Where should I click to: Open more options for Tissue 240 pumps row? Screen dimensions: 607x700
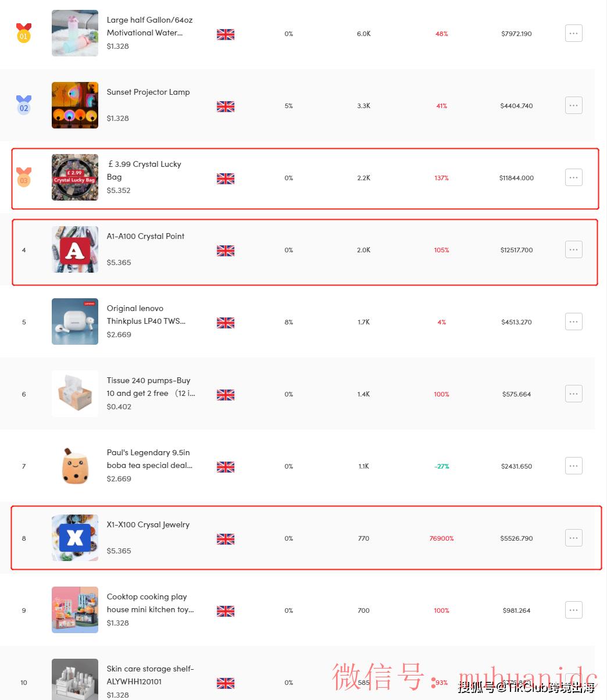pyautogui.click(x=573, y=394)
